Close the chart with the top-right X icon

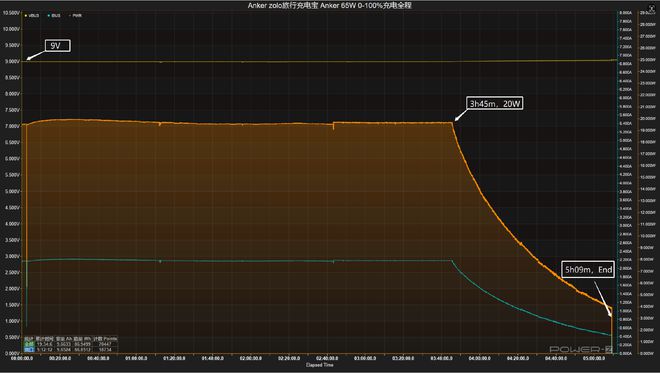(x=652, y=8)
